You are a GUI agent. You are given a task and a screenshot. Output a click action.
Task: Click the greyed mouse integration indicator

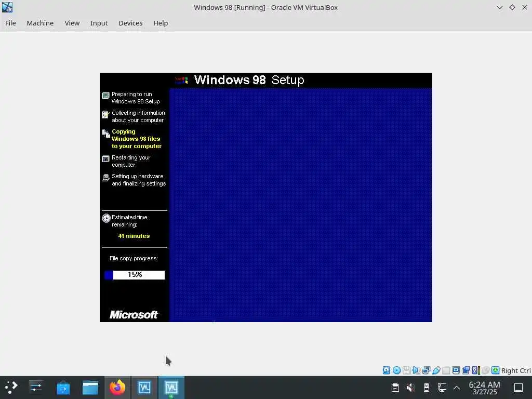click(486, 370)
